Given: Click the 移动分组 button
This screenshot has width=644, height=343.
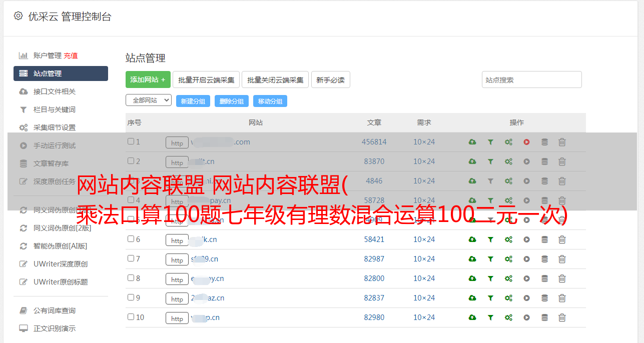Looking at the screenshot, I should (270, 101).
